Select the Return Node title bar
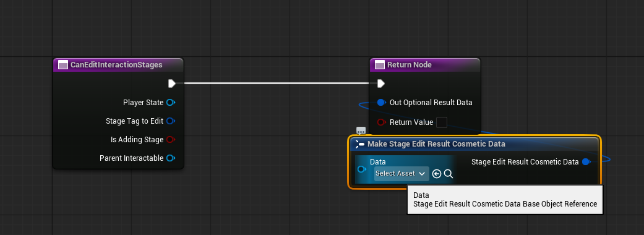The image size is (644, 235). tap(425, 65)
